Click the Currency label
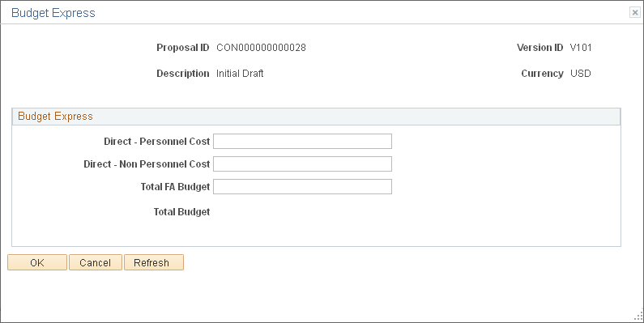This screenshot has width=644, height=323. click(542, 74)
